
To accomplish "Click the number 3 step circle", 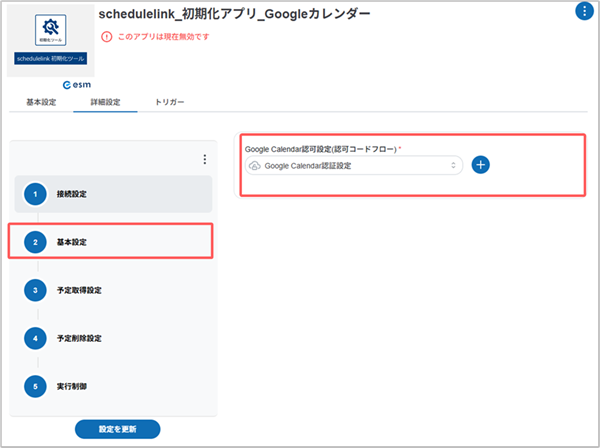I will [36, 290].
